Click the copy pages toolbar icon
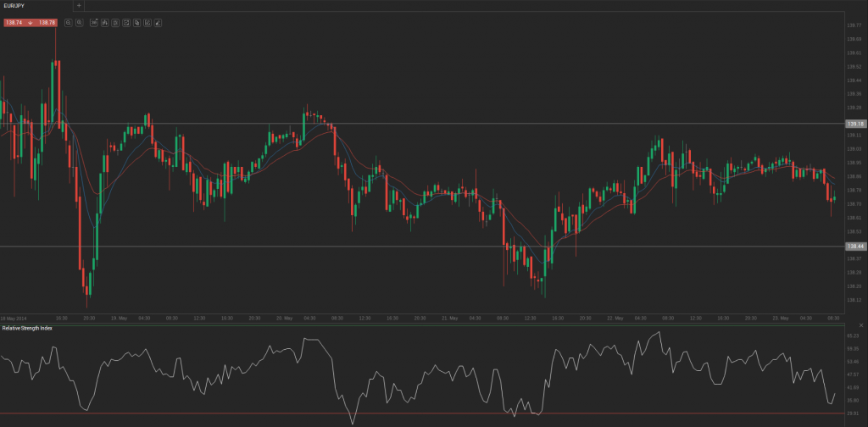The width and height of the screenshot is (868, 427). (x=136, y=23)
